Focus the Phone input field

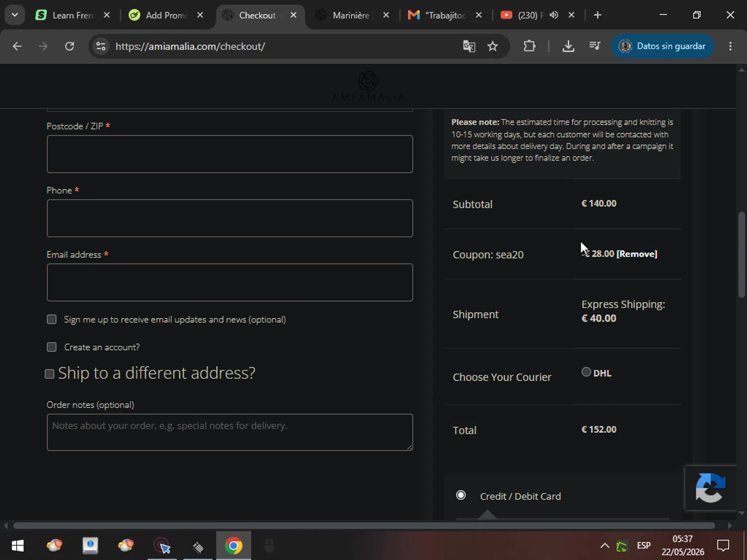[230, 218]
